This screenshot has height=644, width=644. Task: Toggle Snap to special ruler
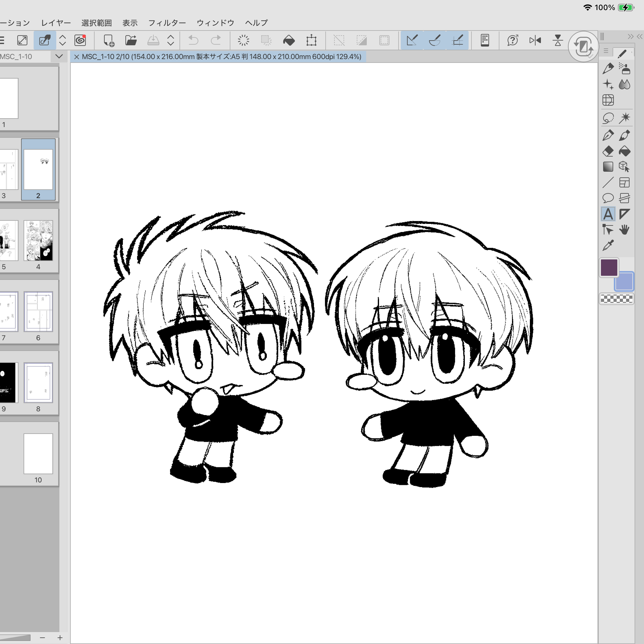435,40
